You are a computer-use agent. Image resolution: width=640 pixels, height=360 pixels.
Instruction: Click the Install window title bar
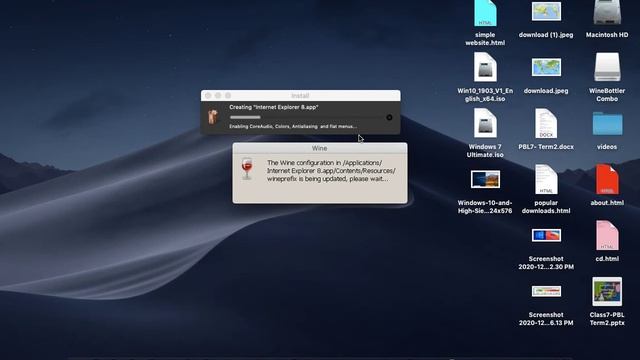click(x=300, y=96)
